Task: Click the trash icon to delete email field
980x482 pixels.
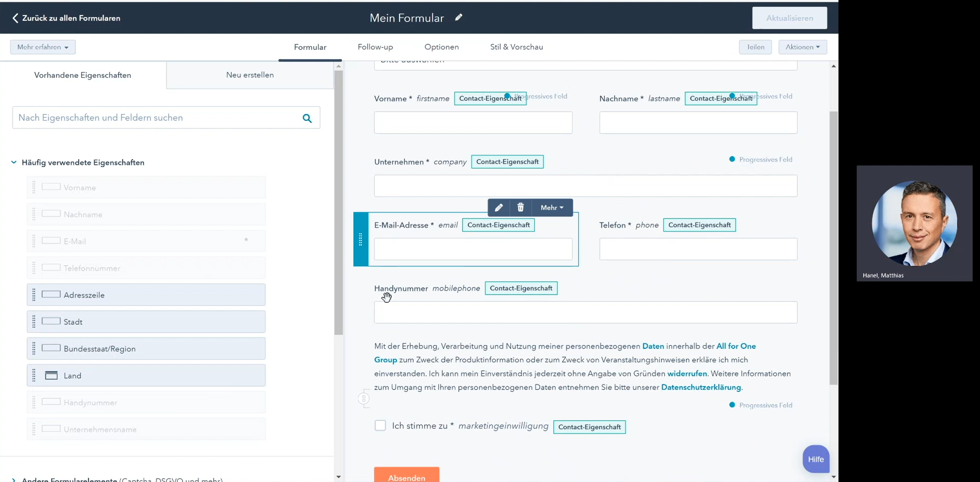Action: coord(520,207)
